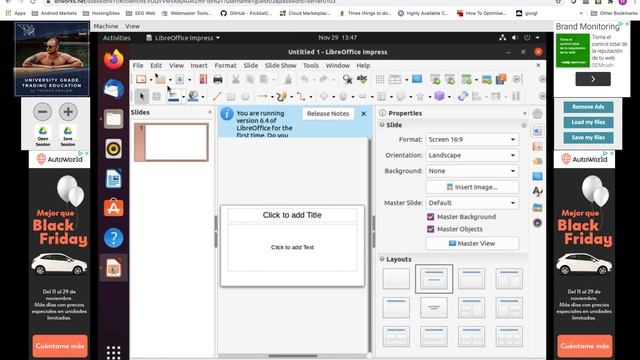
Task: Expand the Line Color dropdown arrow
Action: [183, 97]
